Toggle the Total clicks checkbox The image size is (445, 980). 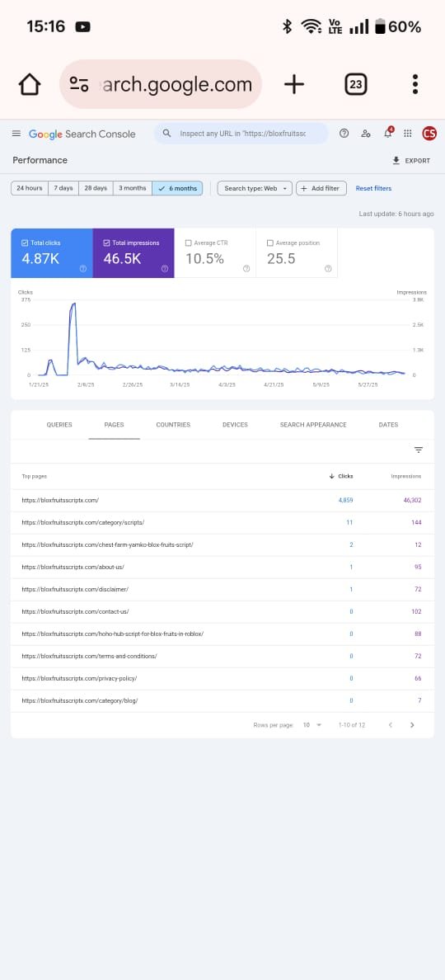(25, 243)
